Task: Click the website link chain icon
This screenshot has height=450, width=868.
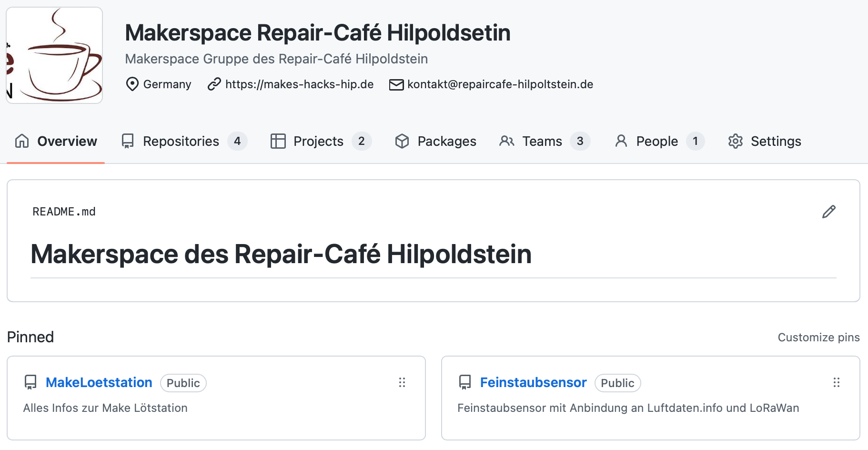Action: point(214,84)
